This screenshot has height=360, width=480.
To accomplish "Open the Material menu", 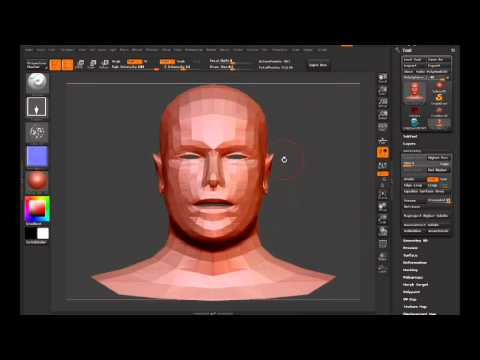I will 152,50.
